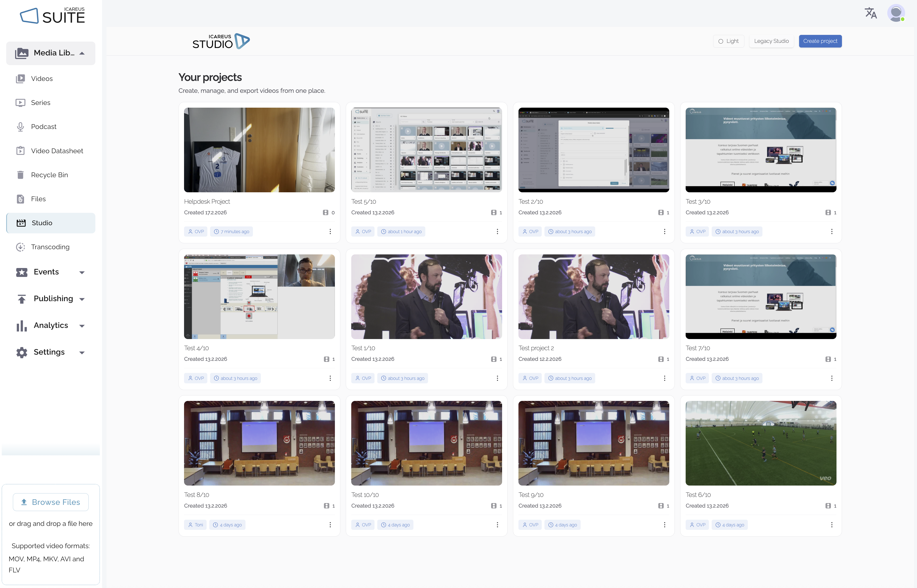Click the Legacy Studio button
917x588 pixels.
click(771, 41)
